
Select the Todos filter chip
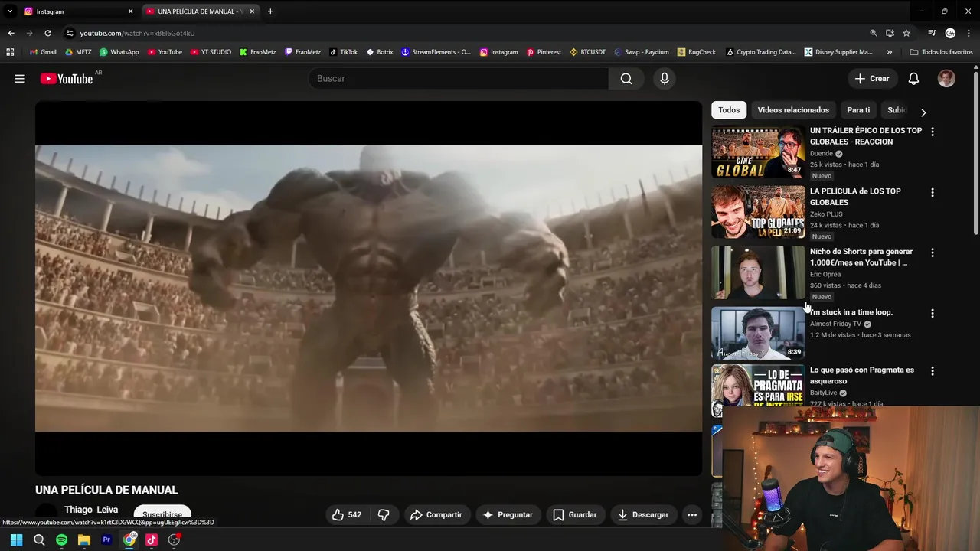pos(729,110)
